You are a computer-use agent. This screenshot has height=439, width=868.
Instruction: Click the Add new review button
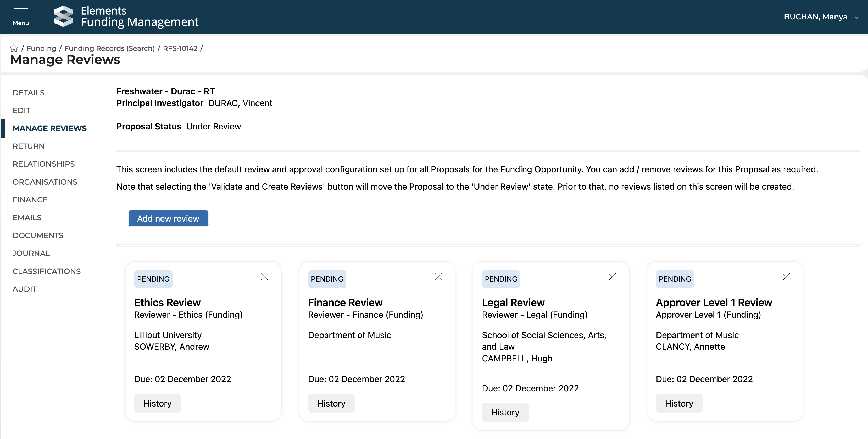click(x=168, y=218)
